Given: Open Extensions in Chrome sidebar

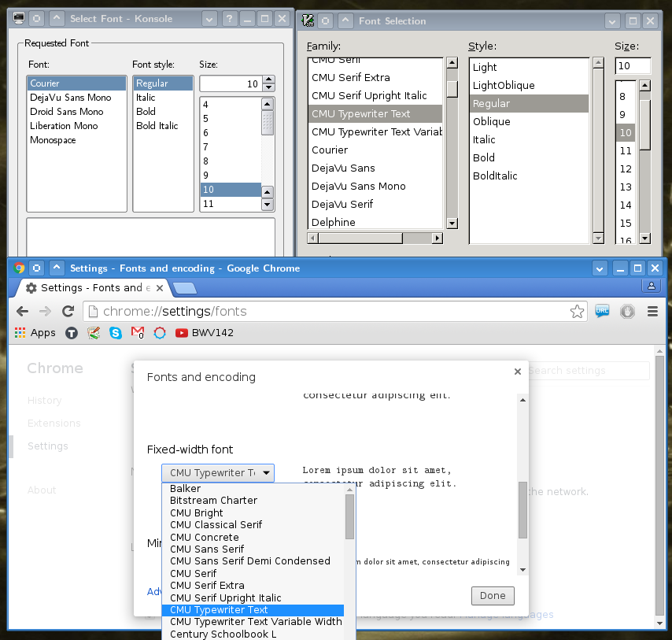Looking at the screenshot, I should (x=54, y=423).
